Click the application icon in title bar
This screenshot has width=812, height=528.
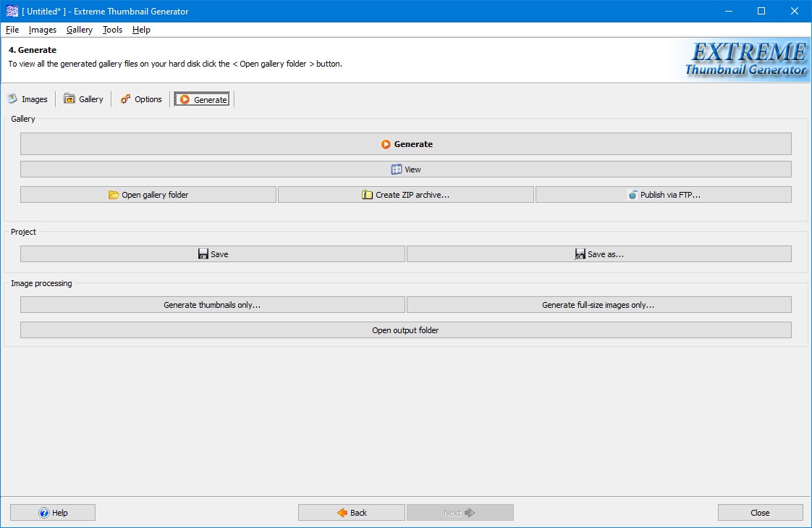[x=12, y=11]
